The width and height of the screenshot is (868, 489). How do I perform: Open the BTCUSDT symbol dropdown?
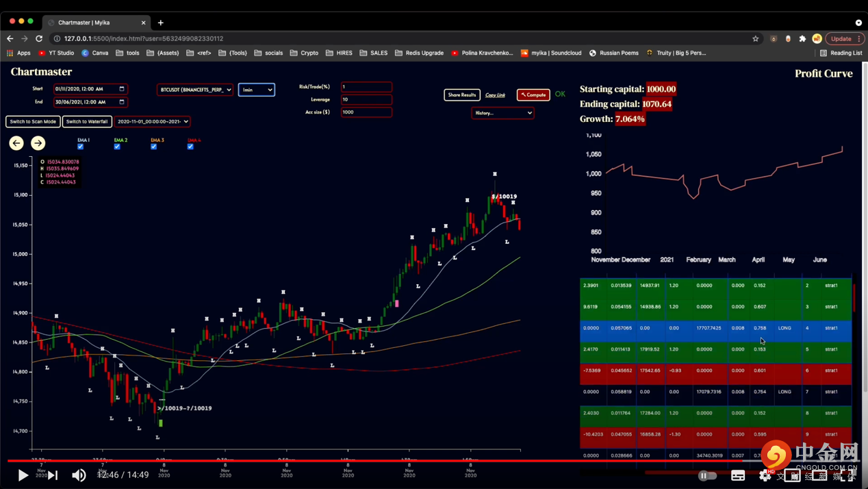click(195, 90)
